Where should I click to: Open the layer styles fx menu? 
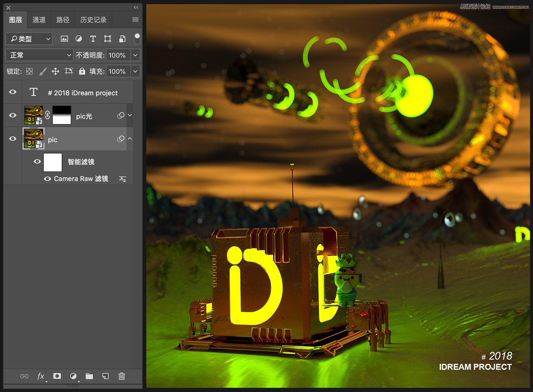(x=40, y=376)
